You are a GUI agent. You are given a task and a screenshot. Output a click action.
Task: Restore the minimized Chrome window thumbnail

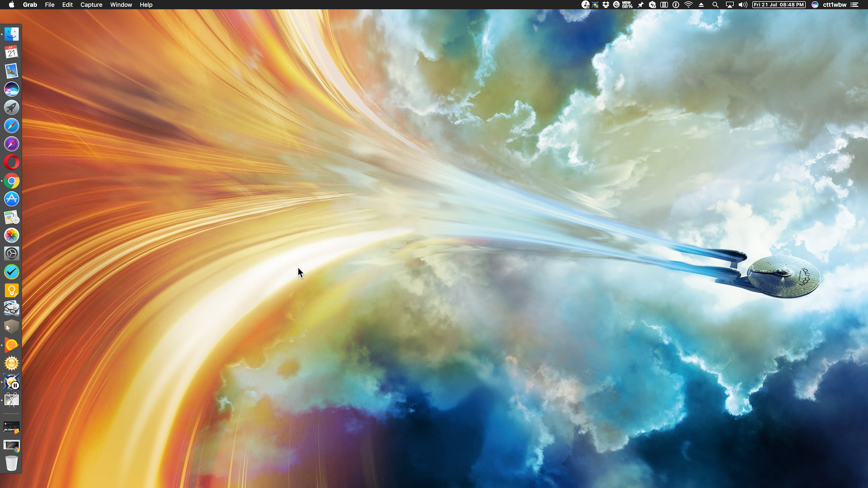[x=11, y=446]
